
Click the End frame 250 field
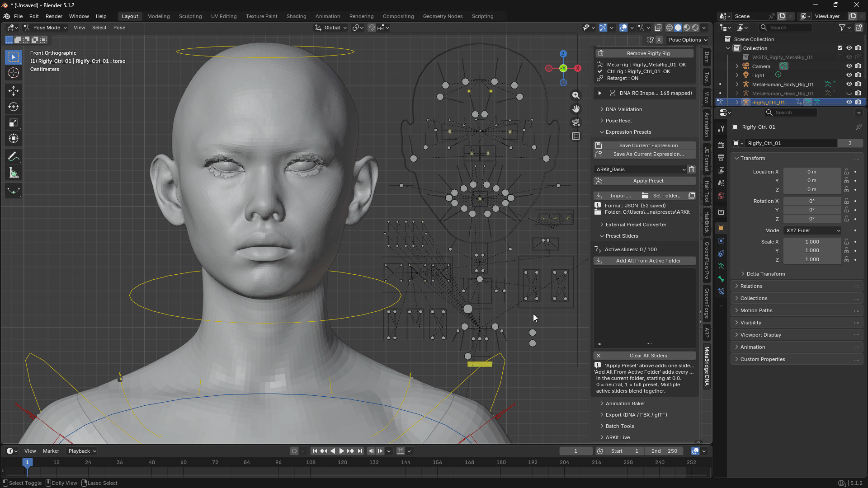coord(664,451)
